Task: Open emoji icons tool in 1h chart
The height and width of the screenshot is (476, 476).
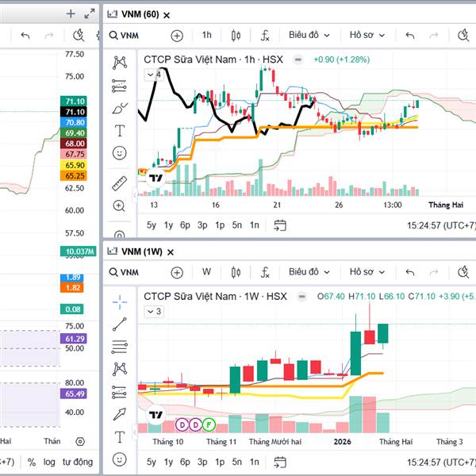Action: point(119,153)
